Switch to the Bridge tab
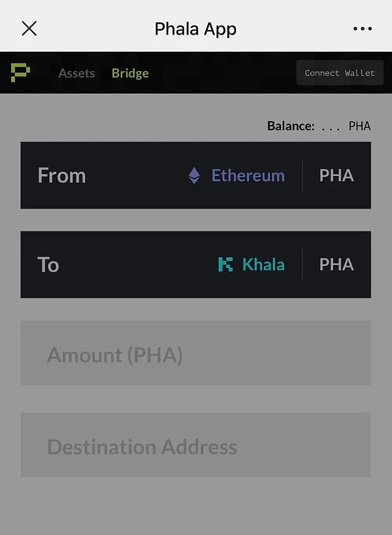Viewport: 392px width, 535px height. 130,73
